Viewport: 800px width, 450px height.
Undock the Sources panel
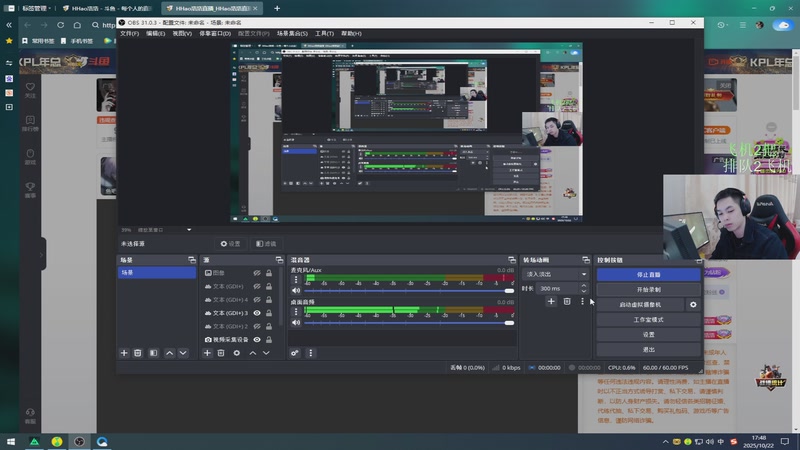[x=279, y=260]
